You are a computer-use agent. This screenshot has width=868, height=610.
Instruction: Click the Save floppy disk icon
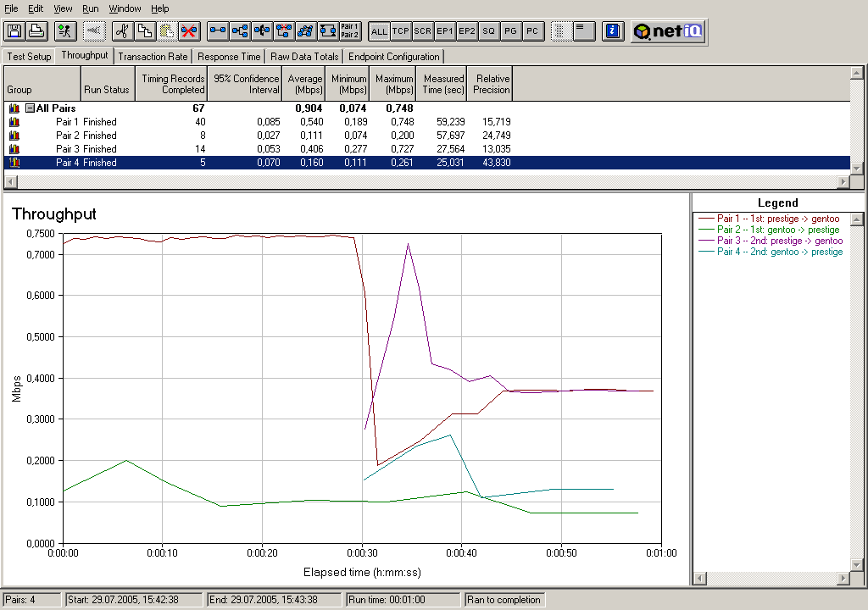pyautogui.click(x=14, y=31)
